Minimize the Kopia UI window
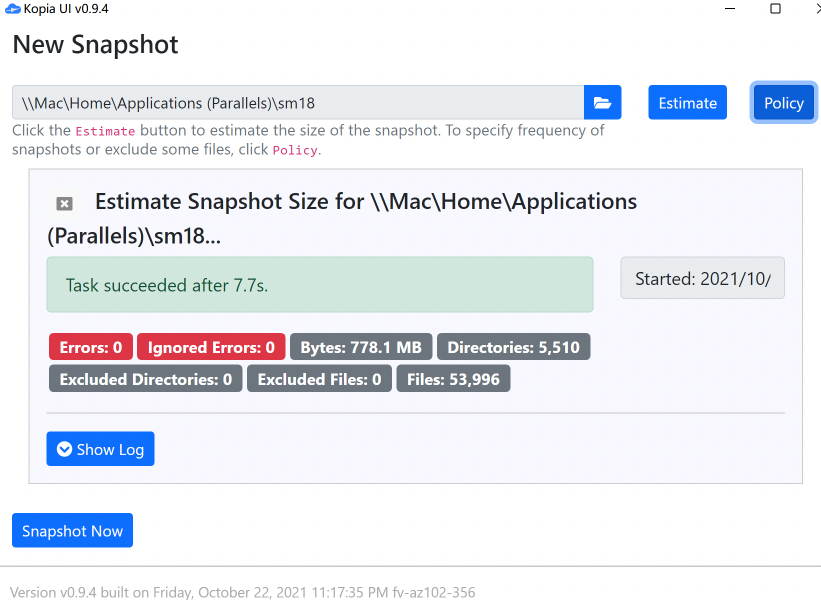 [x=728, y=9]
